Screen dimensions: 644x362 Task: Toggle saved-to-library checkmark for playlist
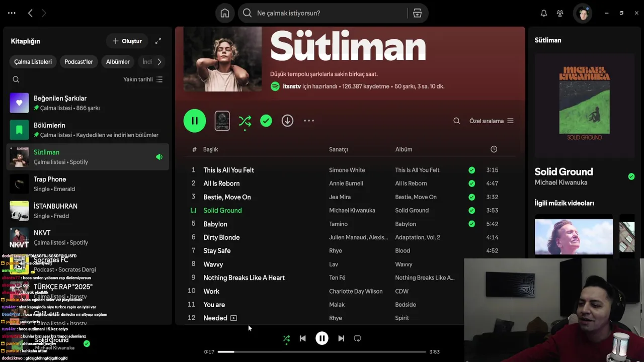point(266,121)
